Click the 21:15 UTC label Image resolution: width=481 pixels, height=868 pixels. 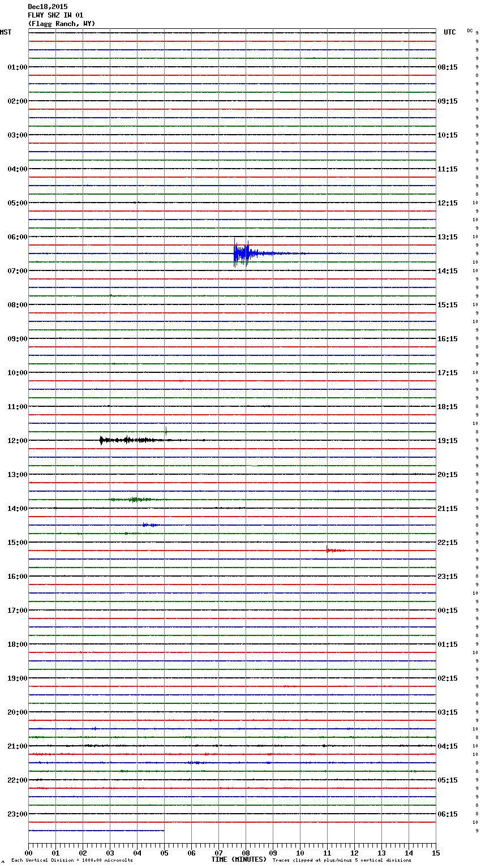click(448, 509)
